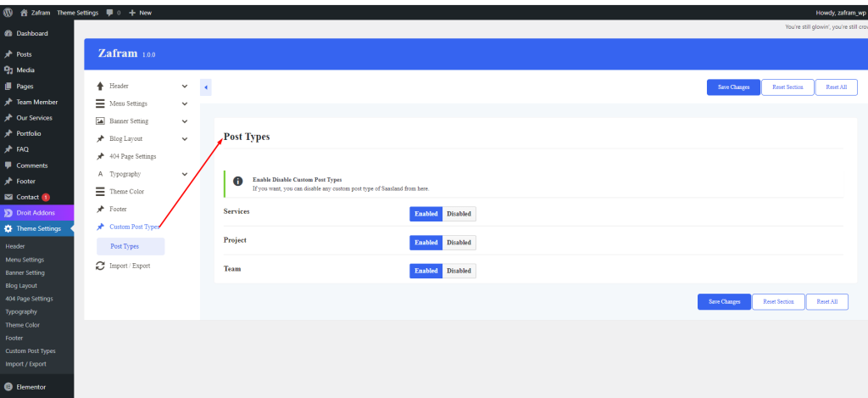The image size is (868, 398).
Task: Set Team post type to Enabled
Action: point(426,271)
